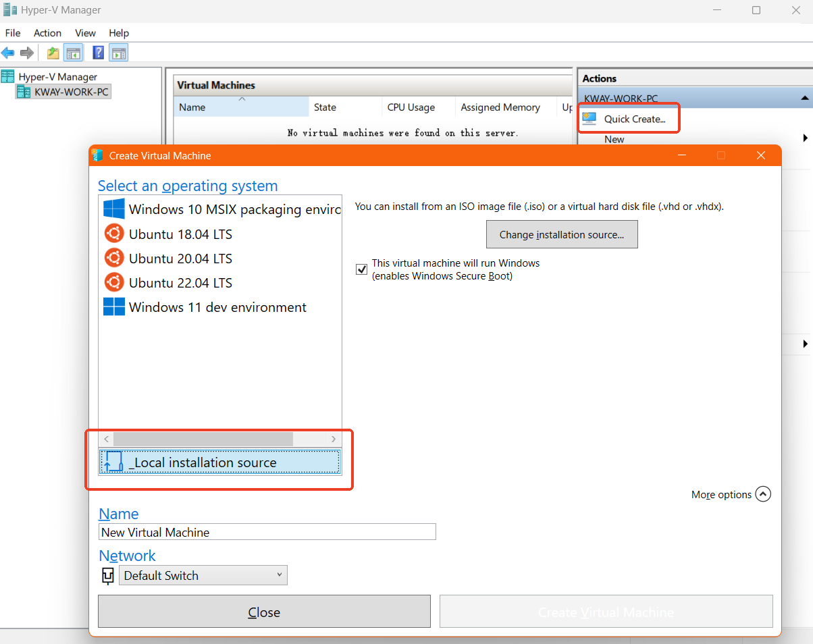Select Windows 10 MSIX packaging environment
Screen dimensions: 813x644
click(234, 210)
